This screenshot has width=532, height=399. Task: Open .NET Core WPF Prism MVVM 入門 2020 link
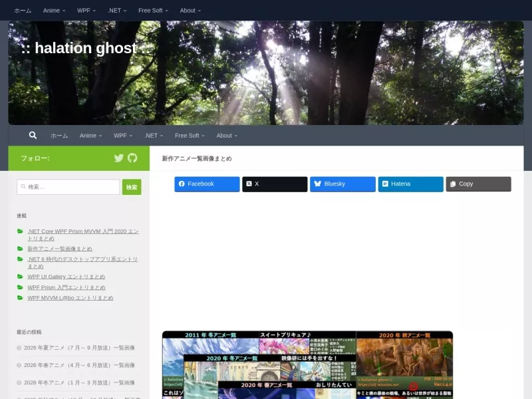[83, 235]
